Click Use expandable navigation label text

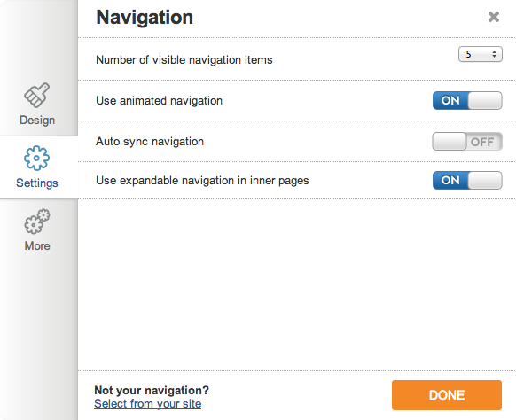click(x=202, y=181)
